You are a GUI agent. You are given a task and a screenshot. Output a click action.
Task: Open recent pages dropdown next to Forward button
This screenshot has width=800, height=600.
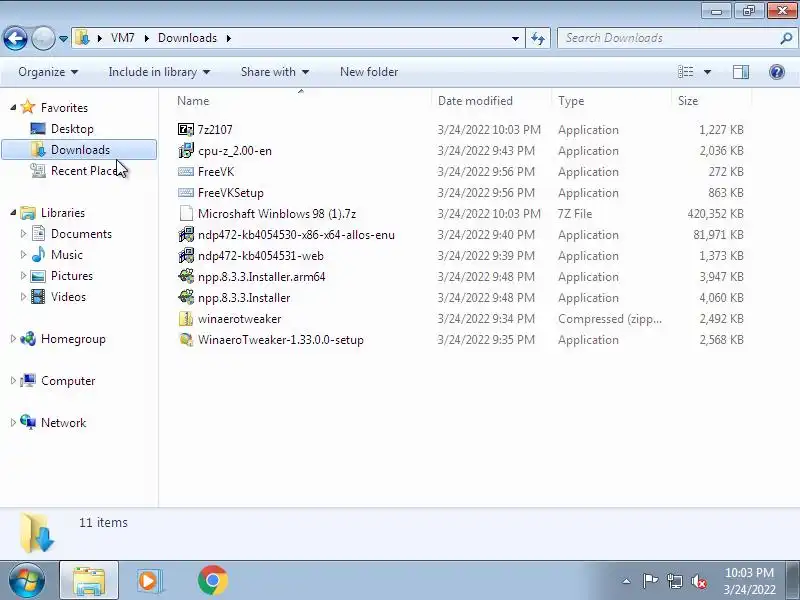(x=63, y=39)
